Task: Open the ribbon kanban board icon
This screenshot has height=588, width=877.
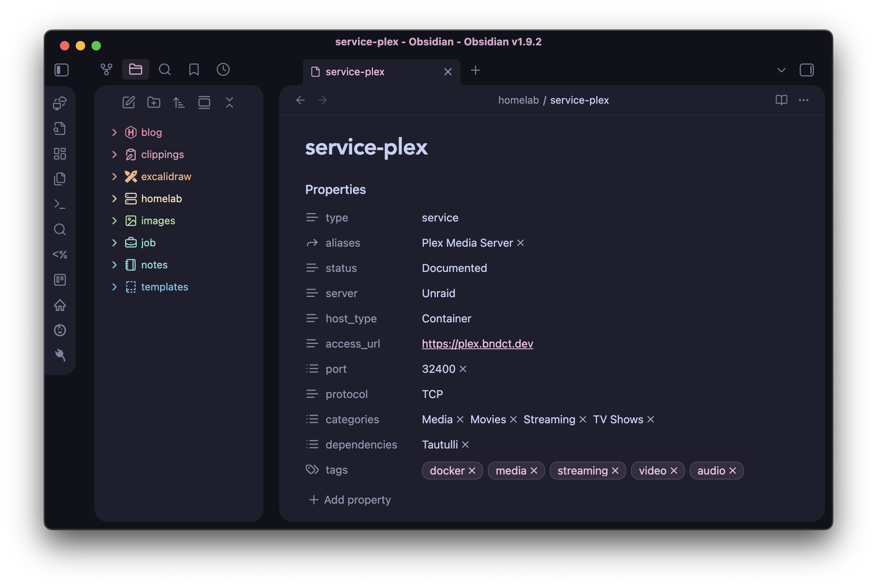Action: (x=60, y=280)
